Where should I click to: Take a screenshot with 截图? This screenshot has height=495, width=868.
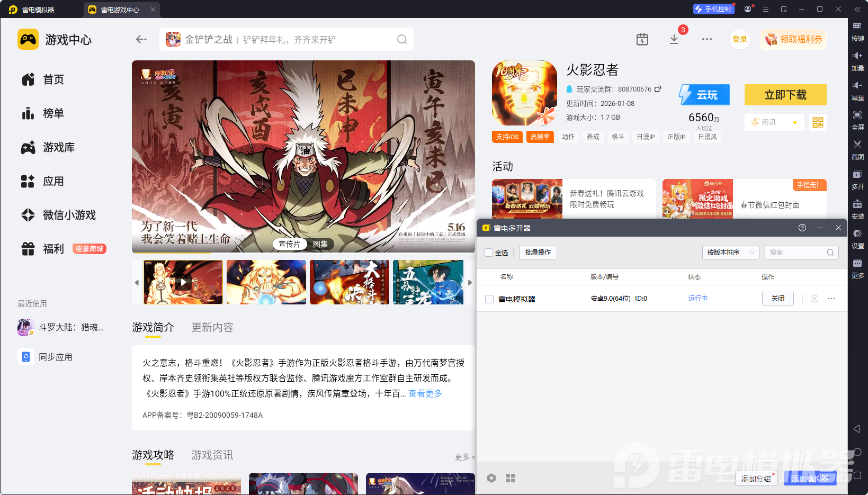tap(857, 150)
